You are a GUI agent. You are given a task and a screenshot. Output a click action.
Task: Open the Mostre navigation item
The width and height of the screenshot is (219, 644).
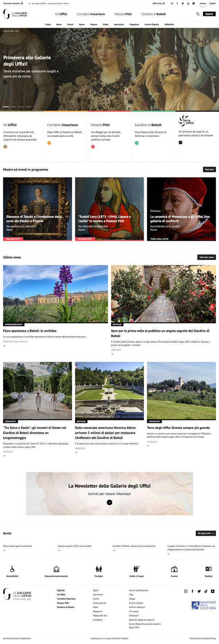click(x=94, y=24)
